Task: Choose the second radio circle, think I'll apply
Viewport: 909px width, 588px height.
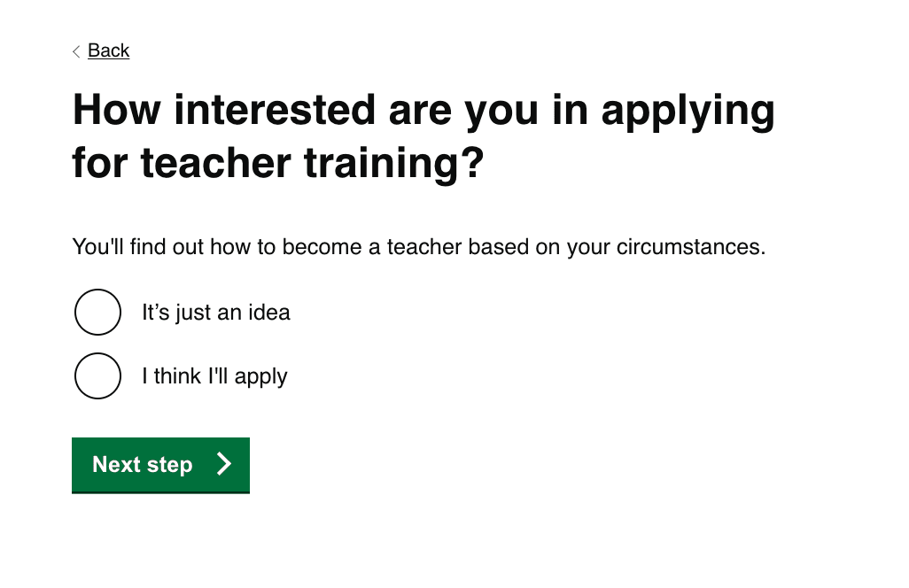Action: point(97,375)
